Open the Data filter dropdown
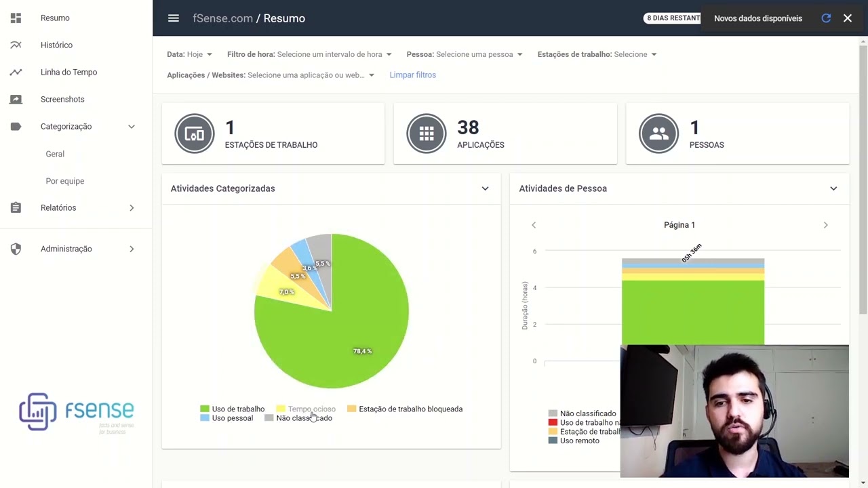 pos(190,54)
